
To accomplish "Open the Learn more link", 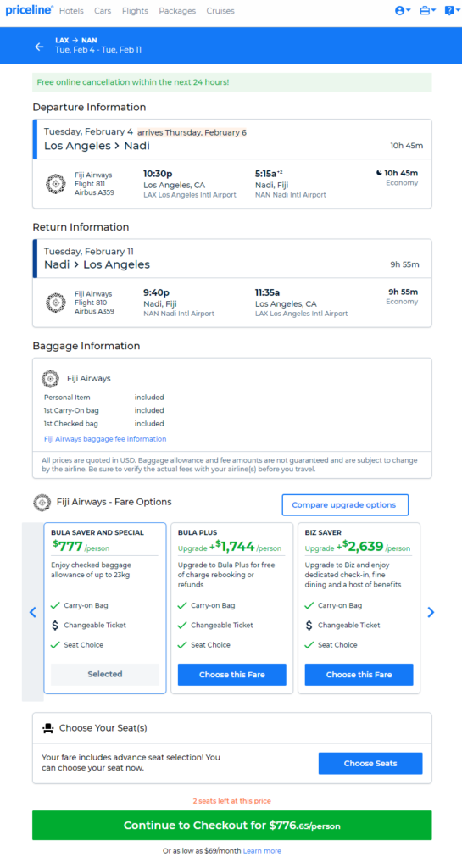I will click(262, 851).
